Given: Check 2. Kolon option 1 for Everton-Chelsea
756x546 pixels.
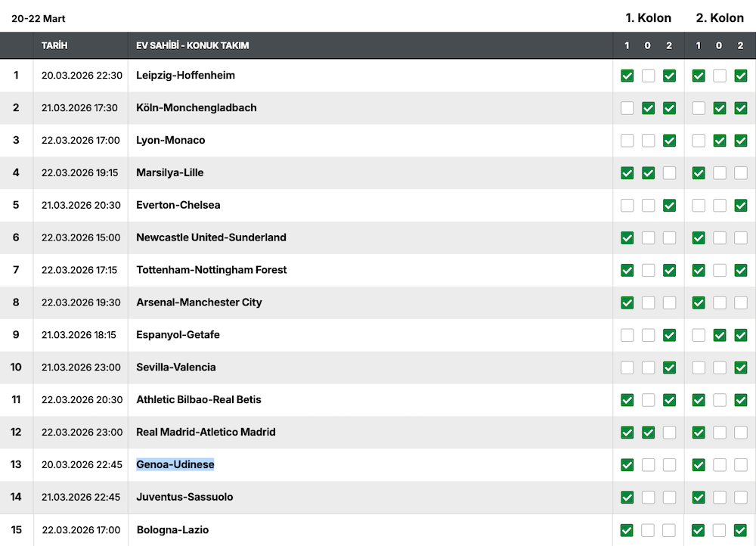Looking at the screenshot, I should point(699,206).
